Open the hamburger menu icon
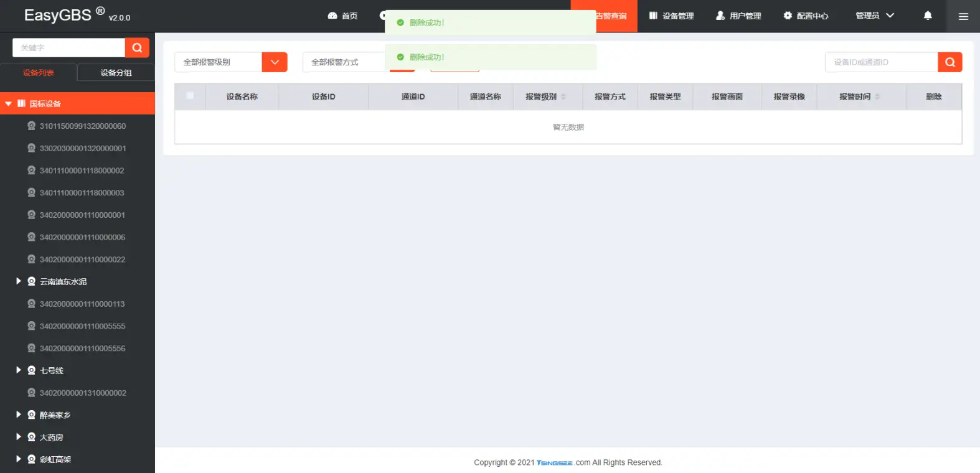Screen dimensions: 980x473 [x=963, y=16]
